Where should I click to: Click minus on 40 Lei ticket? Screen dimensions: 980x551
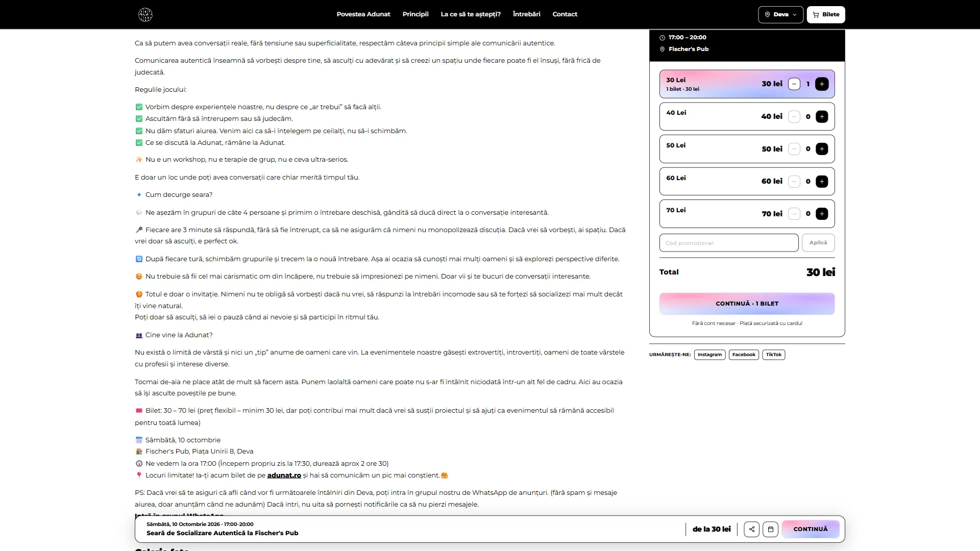tap(794, 116)
